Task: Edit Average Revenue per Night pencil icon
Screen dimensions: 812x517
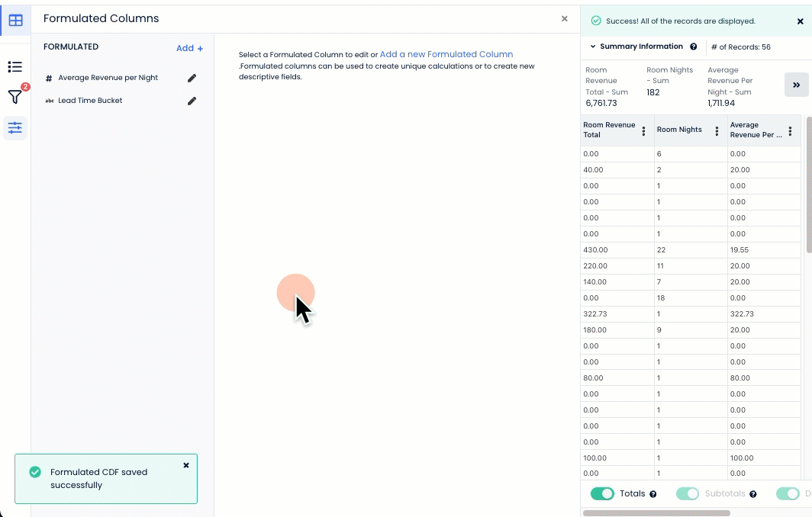Action: (192, 78)
